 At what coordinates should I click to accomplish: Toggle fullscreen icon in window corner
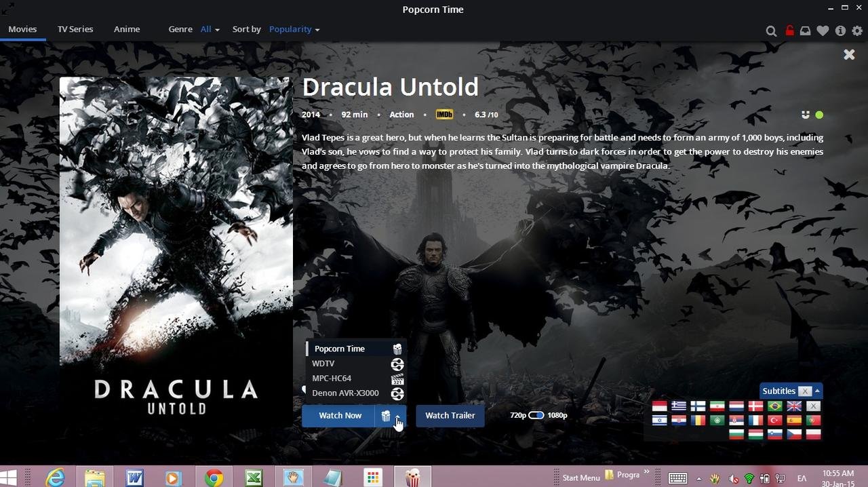point(7,8)
